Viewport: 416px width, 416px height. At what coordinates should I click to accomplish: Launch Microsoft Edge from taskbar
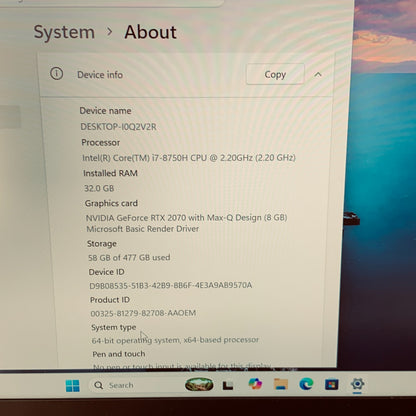(x=306, y=384)
